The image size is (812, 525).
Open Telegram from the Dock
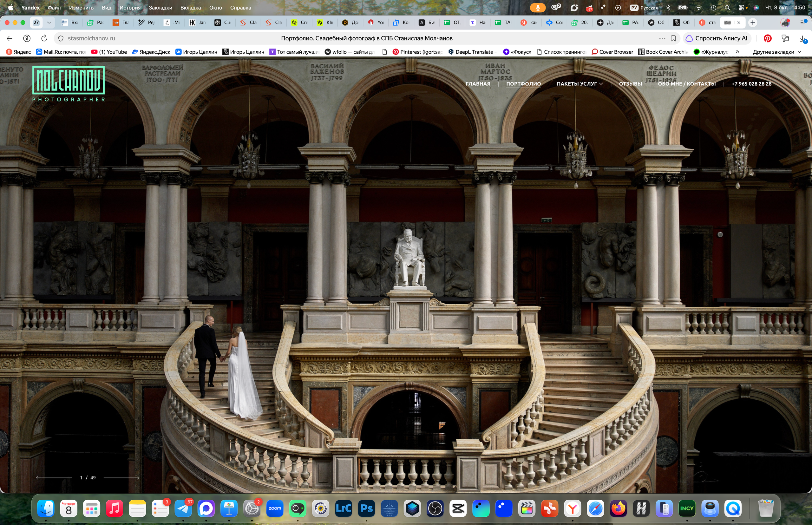183,509
